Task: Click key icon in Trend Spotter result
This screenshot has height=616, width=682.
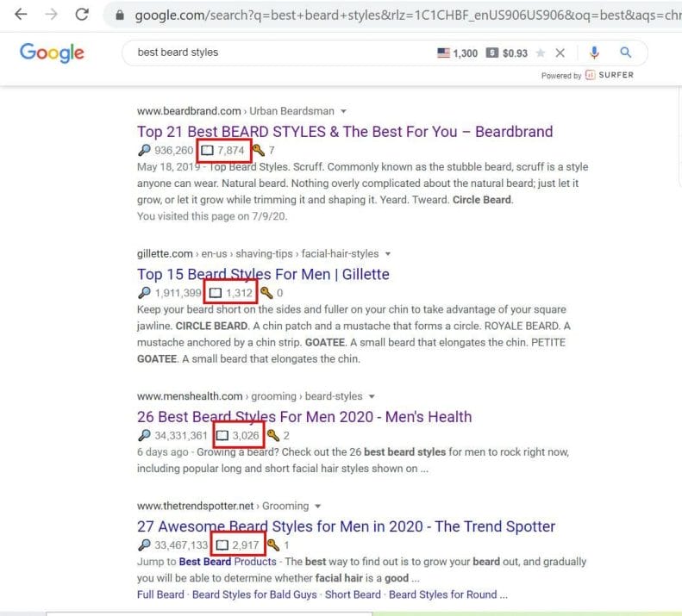Action: [x=273, y=544]
